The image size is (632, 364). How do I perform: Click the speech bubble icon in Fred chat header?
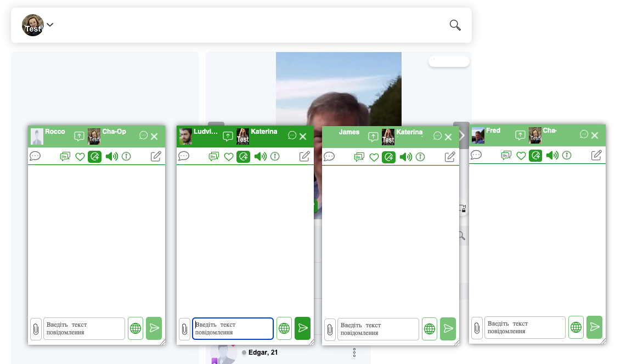tap(584, 134)
